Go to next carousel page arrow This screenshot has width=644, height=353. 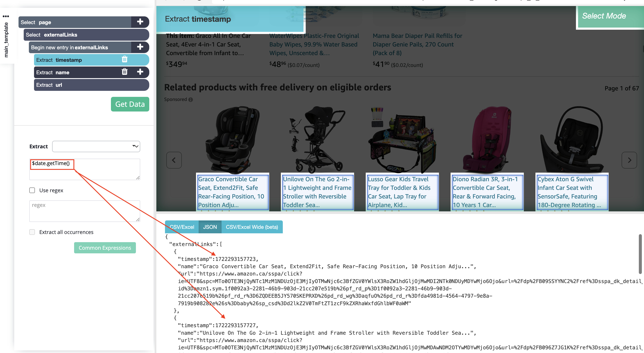tap(629, 160)
